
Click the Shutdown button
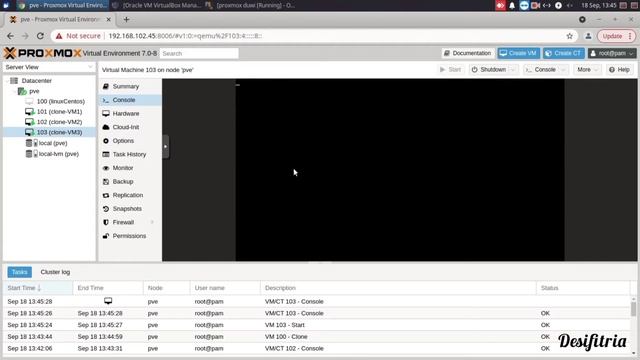pos(489,70)
